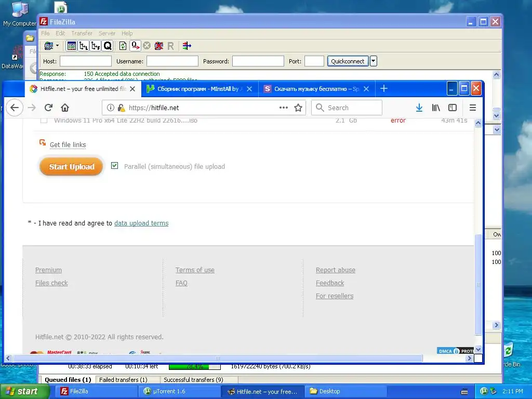Click the Quickconnect button
532x399 pixels.
(348, 61)
